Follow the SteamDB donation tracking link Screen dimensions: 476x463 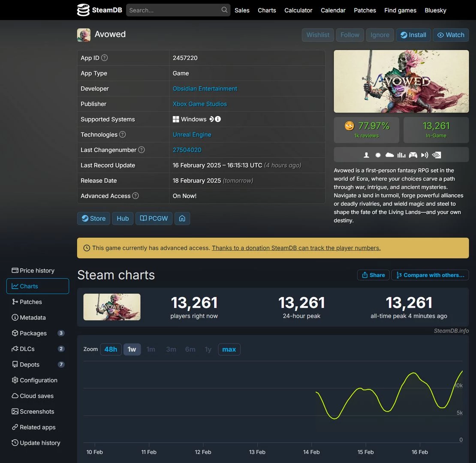click(x=296, y=248)
